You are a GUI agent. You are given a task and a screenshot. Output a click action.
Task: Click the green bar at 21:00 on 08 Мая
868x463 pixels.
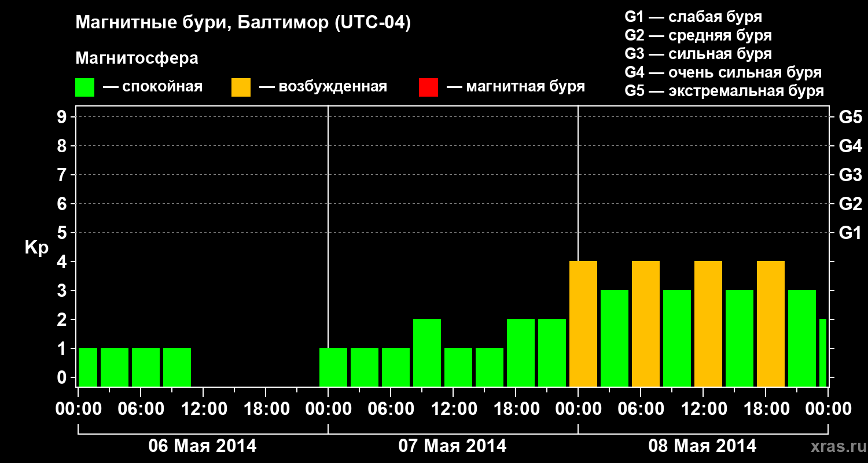coord(802,338)
